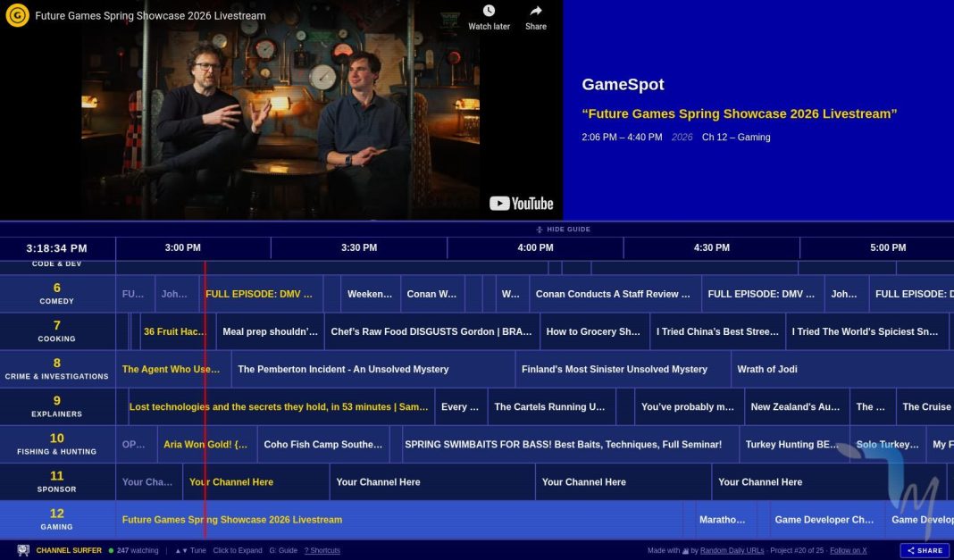Expand the guide via Click to Expand
The width and height of the screenshot is (954, 560).
tap(237, 550)
